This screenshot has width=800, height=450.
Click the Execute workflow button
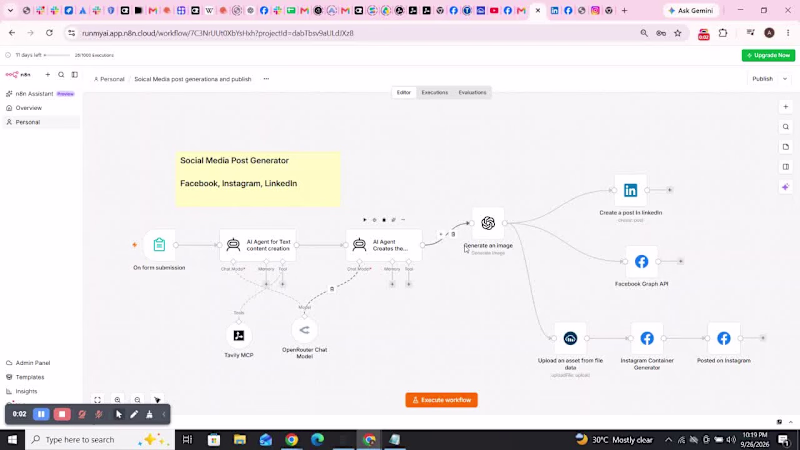tap(442, 400)
